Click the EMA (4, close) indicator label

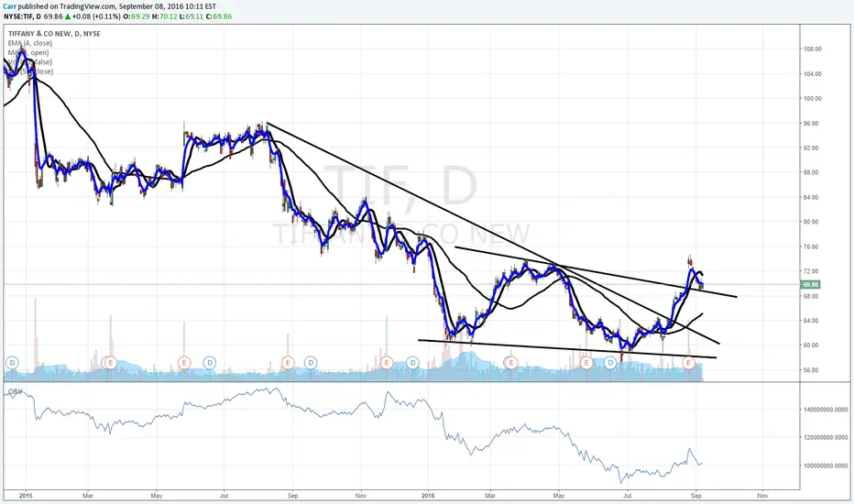click(x=30, y=43)
